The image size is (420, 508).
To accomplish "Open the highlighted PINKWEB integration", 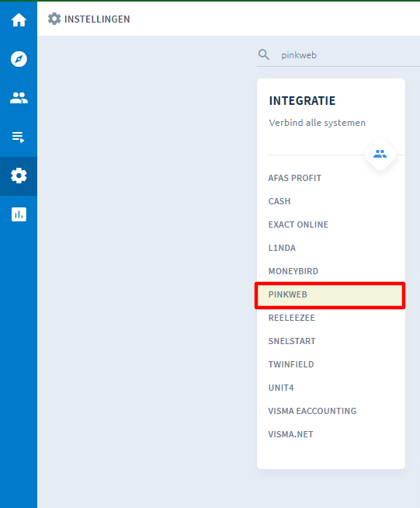I will [x=330, y=295].
